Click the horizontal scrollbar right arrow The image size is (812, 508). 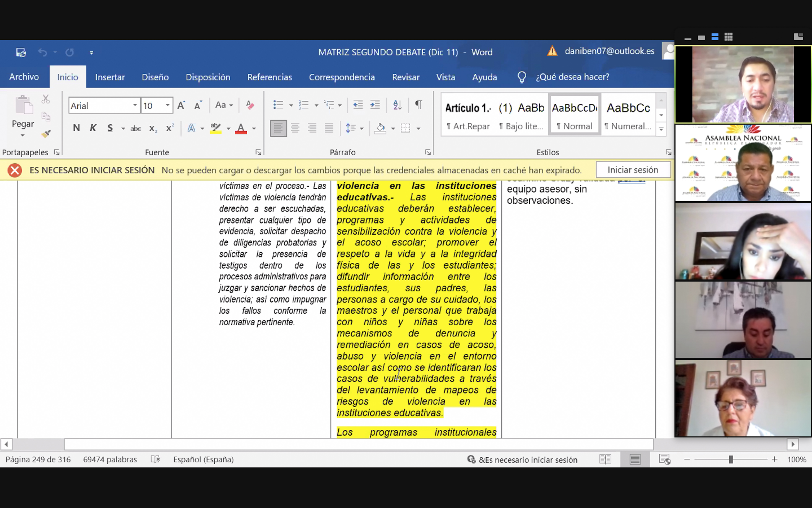[x=793, y=444]
